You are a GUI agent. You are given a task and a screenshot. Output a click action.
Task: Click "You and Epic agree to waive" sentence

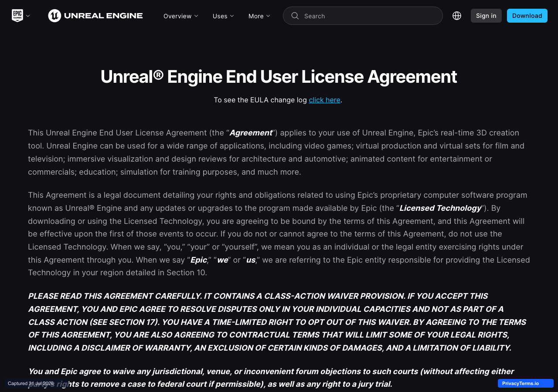coord(271,378)
